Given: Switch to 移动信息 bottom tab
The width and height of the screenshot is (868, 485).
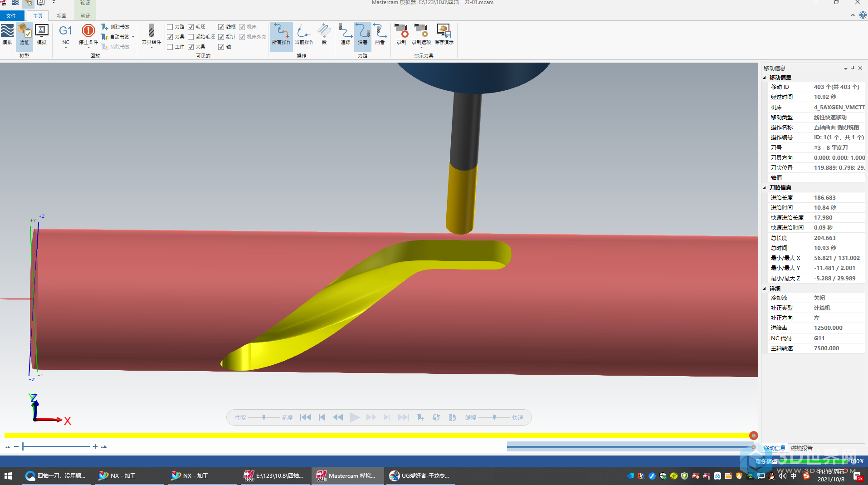Looking at the screenshot, I should click(775, 448).
